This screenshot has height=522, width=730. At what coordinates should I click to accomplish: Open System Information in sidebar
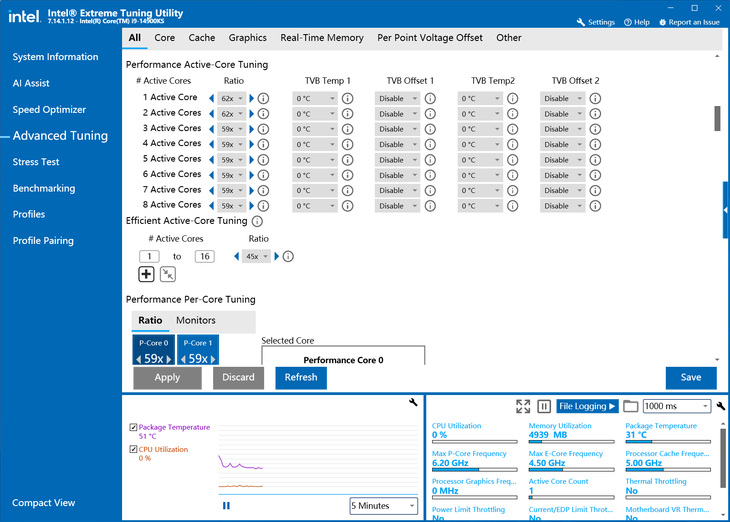click(x=55, y=57)
